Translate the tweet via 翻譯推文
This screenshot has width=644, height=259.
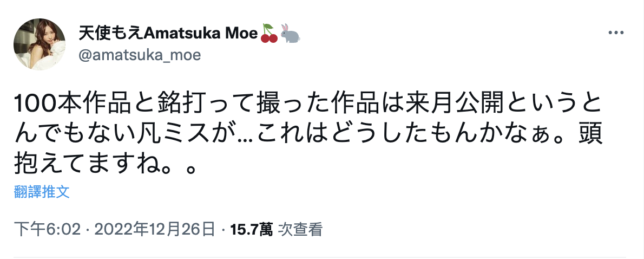click(42, 191)
